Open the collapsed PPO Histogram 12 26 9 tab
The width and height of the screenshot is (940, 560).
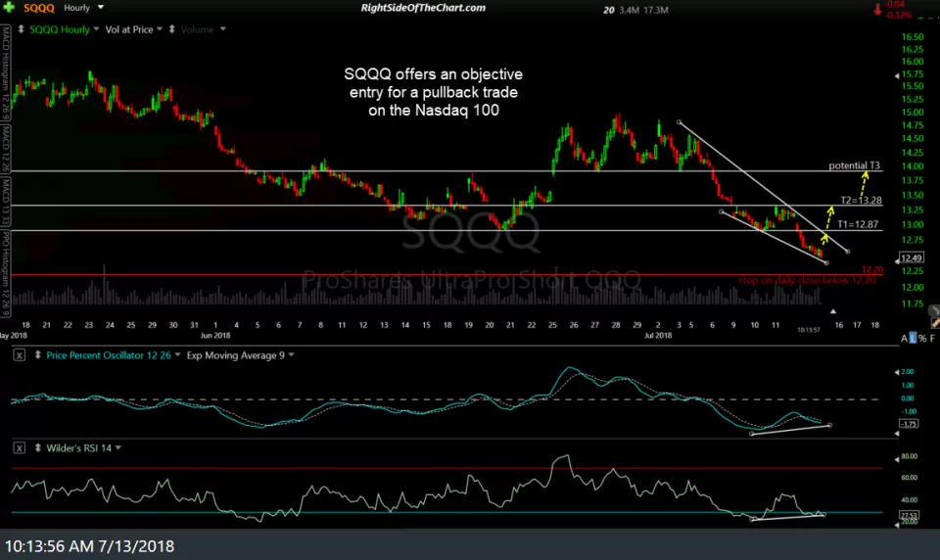(6, 273)
